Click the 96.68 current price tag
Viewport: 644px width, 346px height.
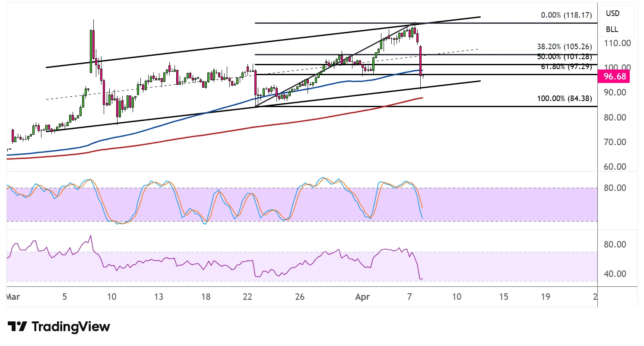click(613, 77)
